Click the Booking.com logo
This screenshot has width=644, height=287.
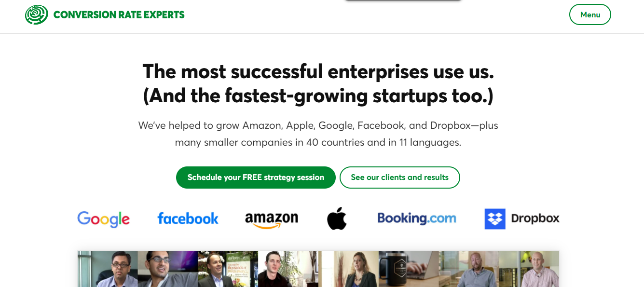coord(417,219)
